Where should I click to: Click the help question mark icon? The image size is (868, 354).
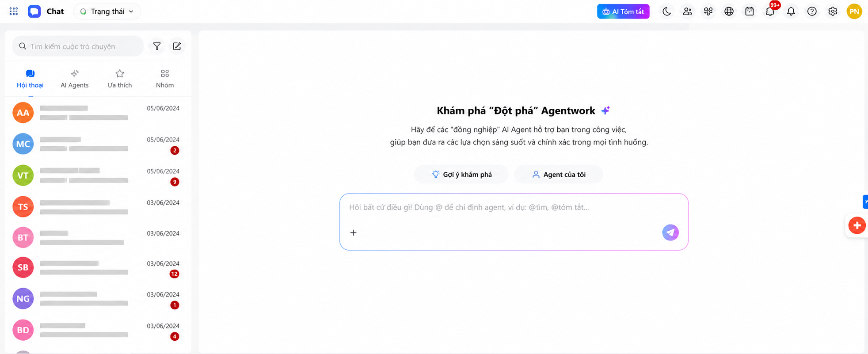[812, 11]
